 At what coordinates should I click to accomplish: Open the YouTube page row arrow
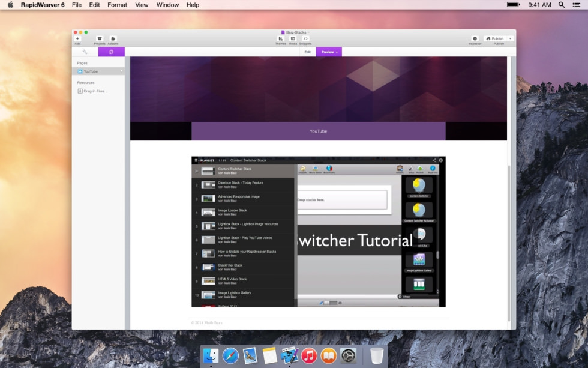click(121, 71)
